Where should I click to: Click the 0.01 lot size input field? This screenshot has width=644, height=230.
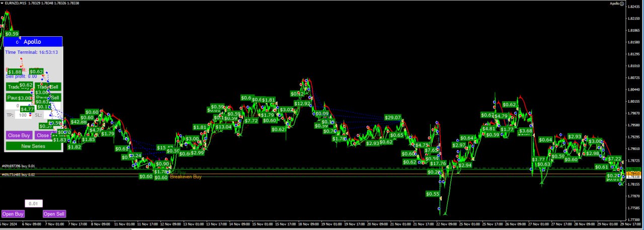33,204
